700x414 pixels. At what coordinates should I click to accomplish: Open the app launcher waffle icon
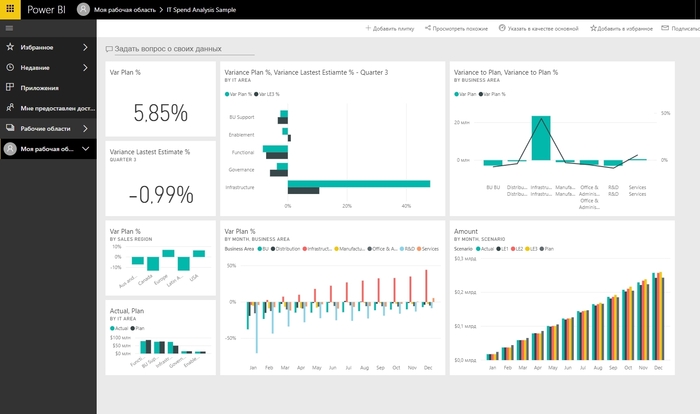point(10,9)
